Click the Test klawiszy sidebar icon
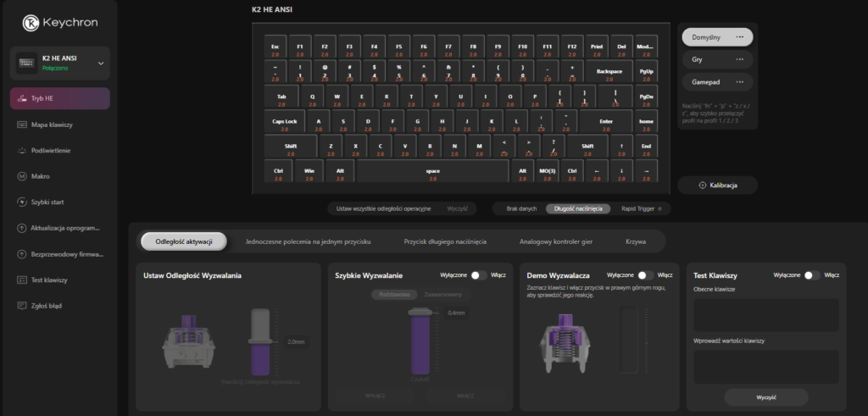The height and width of the screenshot is (416, 868). tap(21, 280)
